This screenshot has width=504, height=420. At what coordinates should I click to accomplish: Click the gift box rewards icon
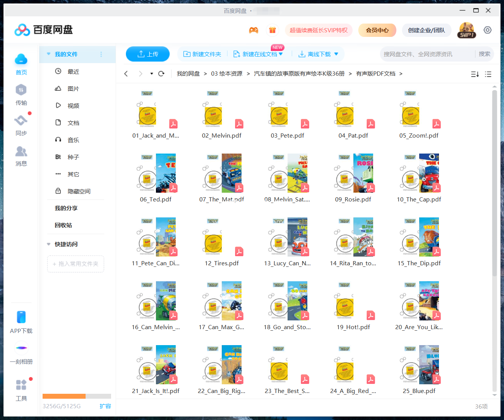(272, 30)
